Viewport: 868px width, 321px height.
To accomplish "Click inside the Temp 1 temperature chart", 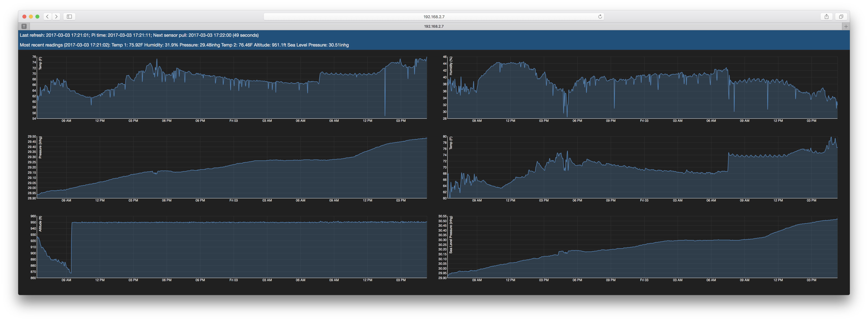I will point(232,88).
